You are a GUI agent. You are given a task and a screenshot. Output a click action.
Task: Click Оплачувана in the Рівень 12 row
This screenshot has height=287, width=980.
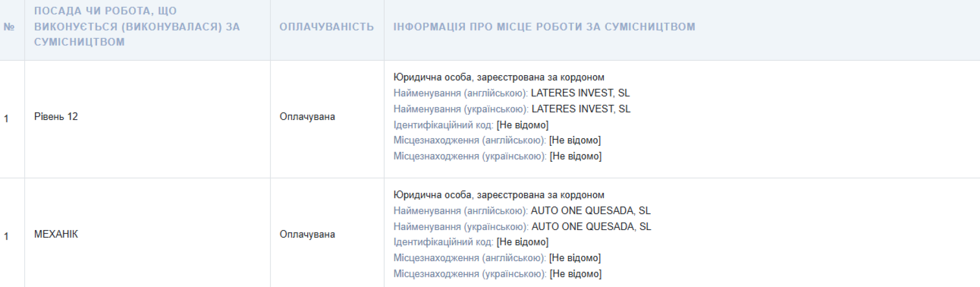click(307, 117)
